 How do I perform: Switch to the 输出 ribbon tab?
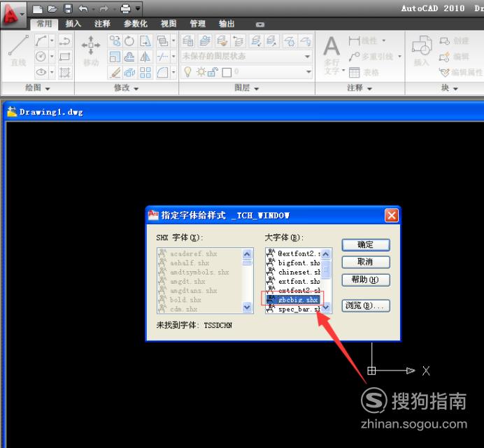click(x=227, y=24)
